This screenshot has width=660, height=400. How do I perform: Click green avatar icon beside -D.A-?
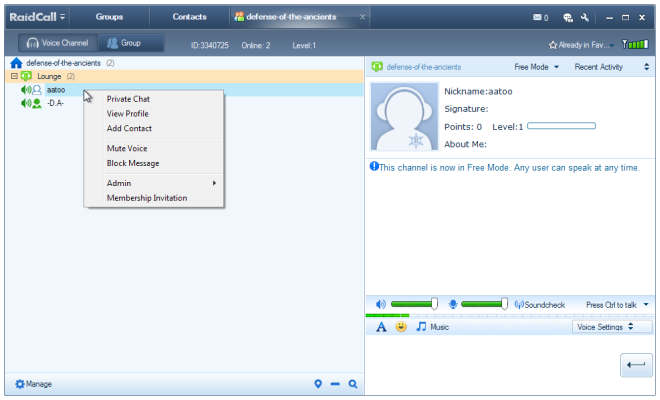[x=37, y=103]
